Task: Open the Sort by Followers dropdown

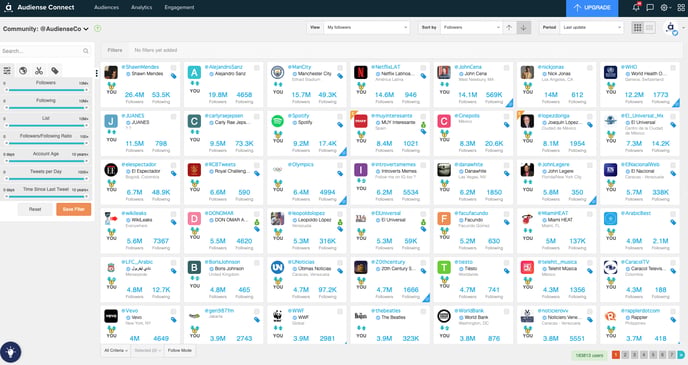Action: [x=471, y=28]
